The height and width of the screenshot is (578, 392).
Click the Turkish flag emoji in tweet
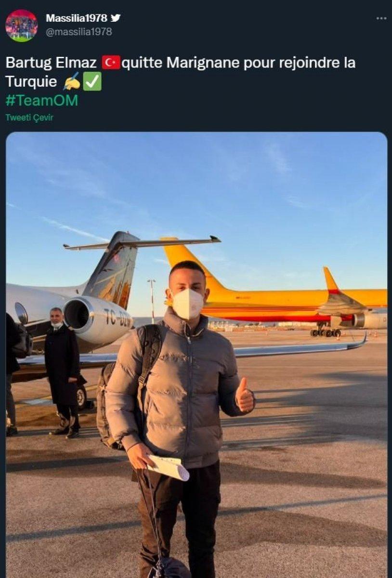click(x=111, y=63)
